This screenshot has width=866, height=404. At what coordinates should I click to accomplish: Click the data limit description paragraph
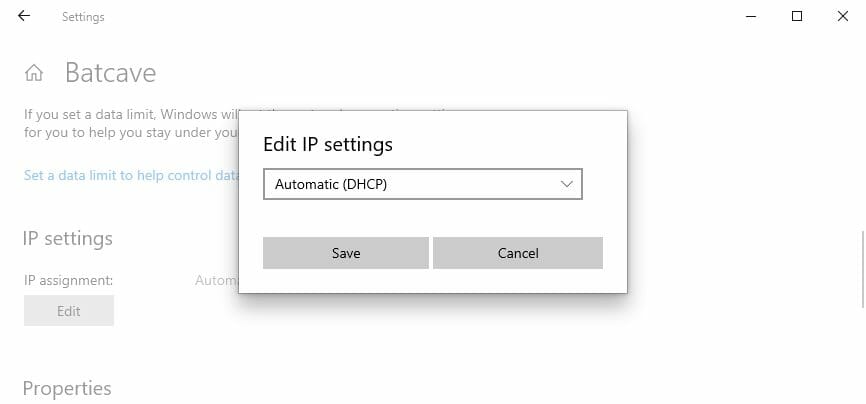coord(131,124)
